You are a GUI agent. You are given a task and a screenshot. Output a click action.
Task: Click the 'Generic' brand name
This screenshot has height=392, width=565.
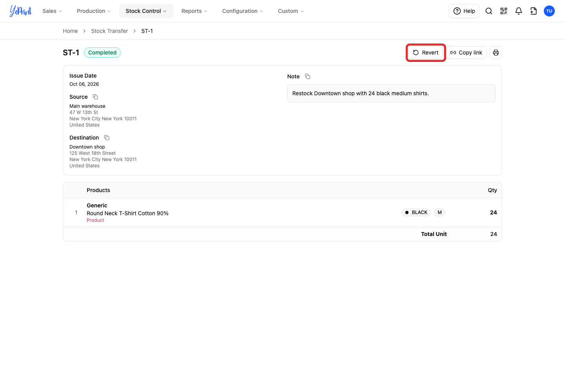pyautogui.click(x=97, y=205)
